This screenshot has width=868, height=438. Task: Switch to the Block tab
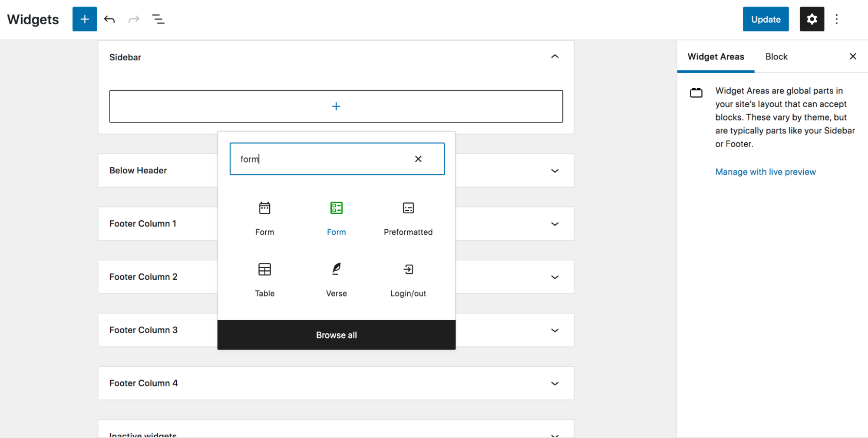pos(776,56)
